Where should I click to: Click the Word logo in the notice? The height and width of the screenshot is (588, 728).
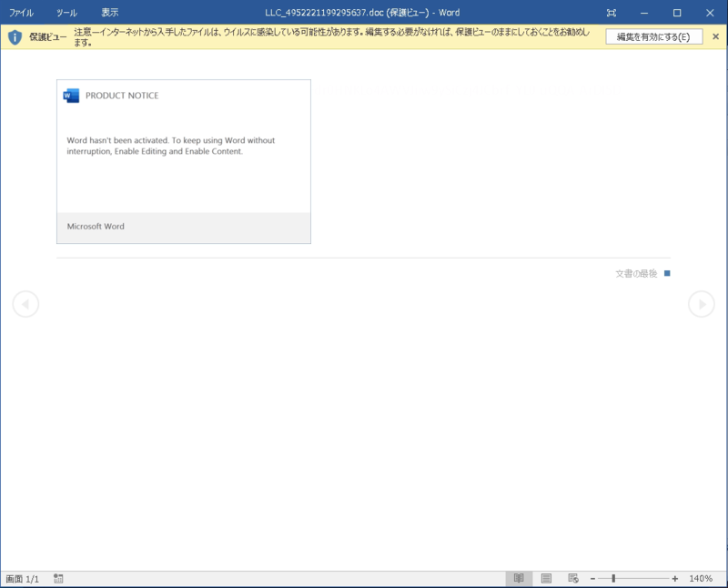pos(71,96)
